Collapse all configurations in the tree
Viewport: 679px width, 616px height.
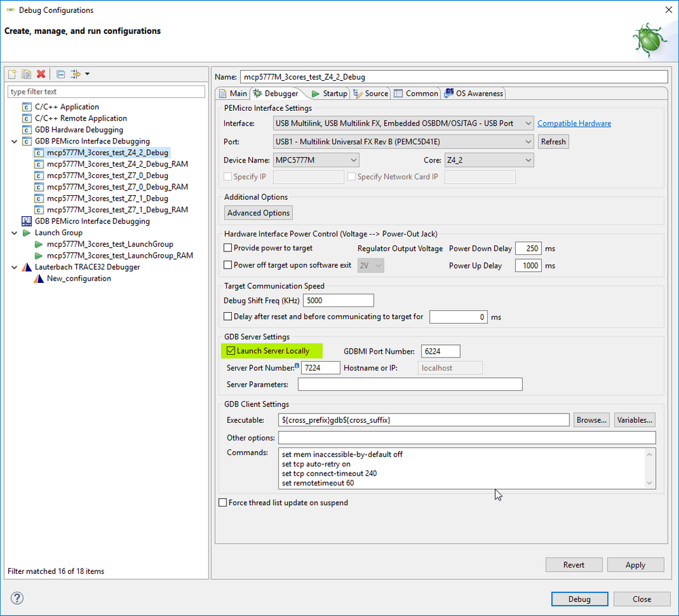pos(61,74)
